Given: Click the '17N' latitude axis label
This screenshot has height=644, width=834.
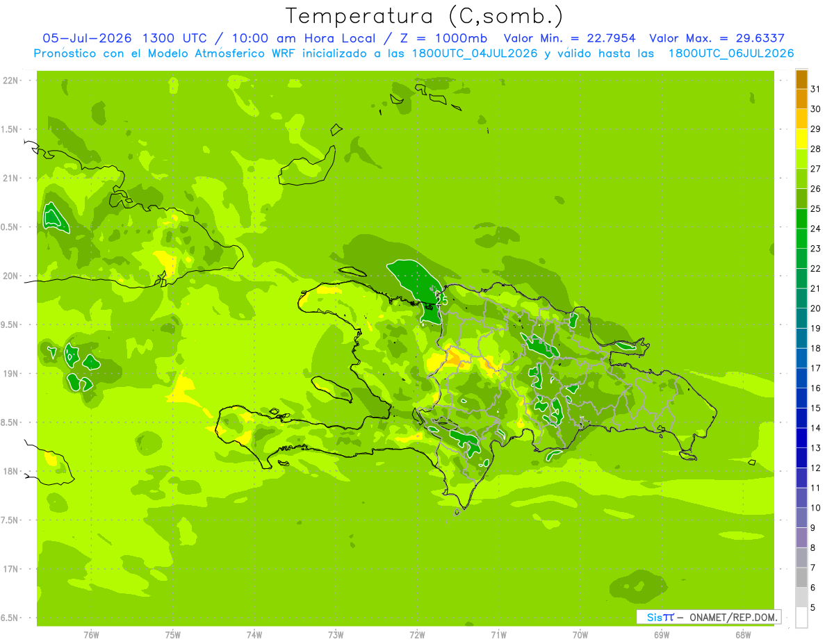Looking at the screenshot, I should 11,570.
